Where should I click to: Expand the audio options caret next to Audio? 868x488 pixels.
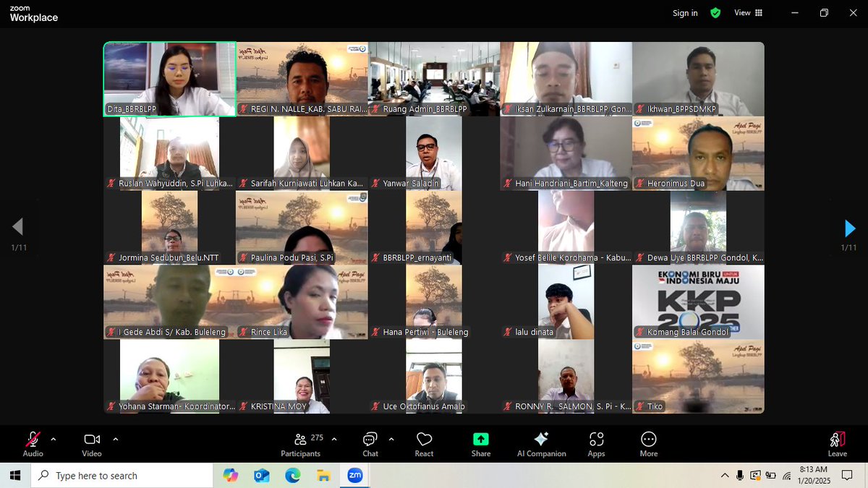click(x=53, y=439)
